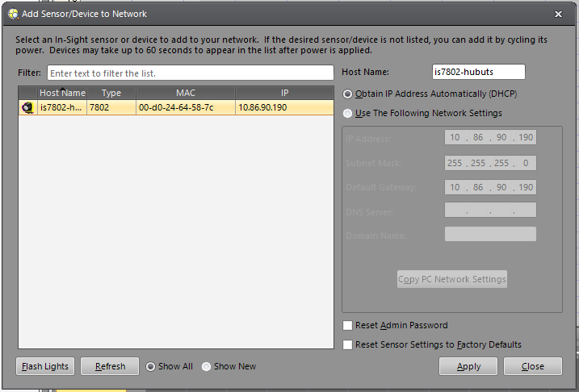Click the dialog title bar application icon

13,14
